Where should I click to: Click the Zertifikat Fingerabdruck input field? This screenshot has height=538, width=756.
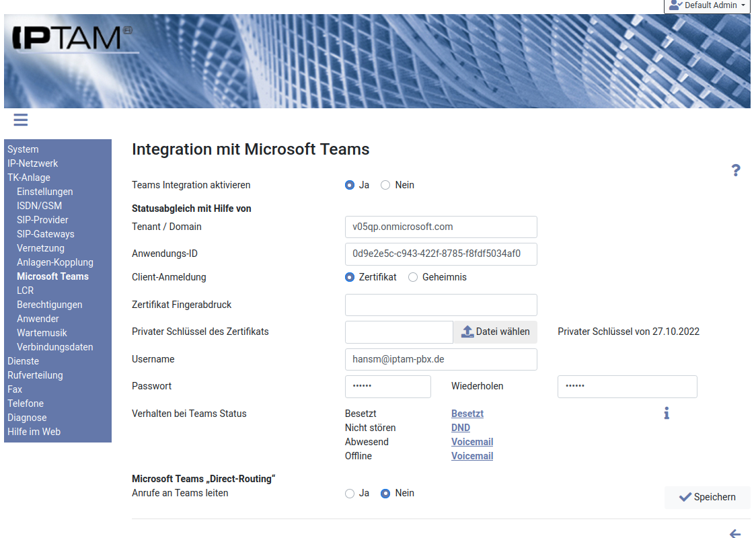[x=441, y=305]
